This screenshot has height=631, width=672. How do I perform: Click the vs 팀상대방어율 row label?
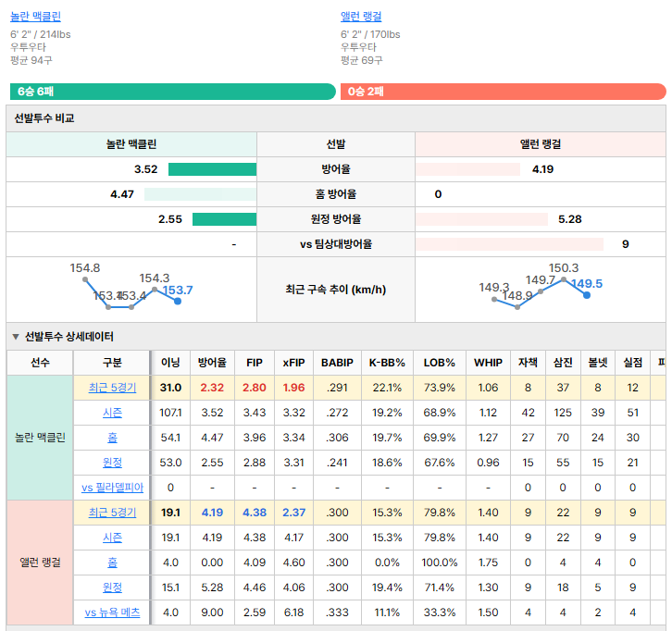tap(336, 244)
